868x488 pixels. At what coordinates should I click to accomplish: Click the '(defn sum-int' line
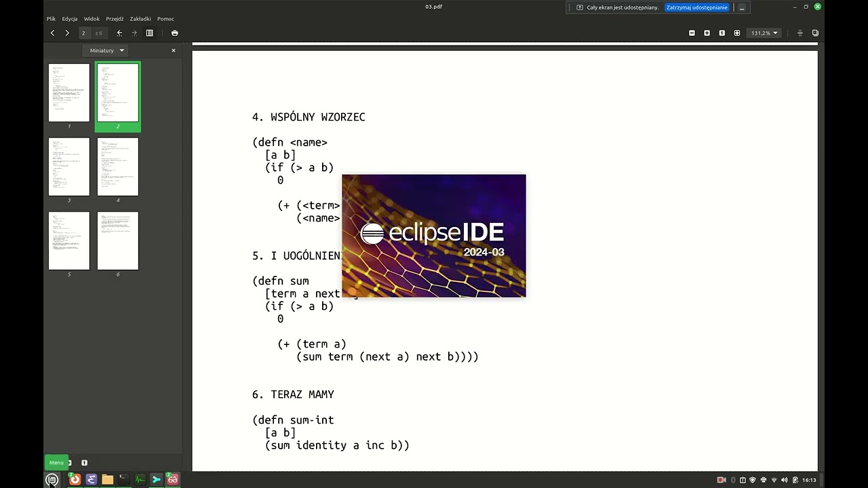pyautogui.click(x=293, y=420)
